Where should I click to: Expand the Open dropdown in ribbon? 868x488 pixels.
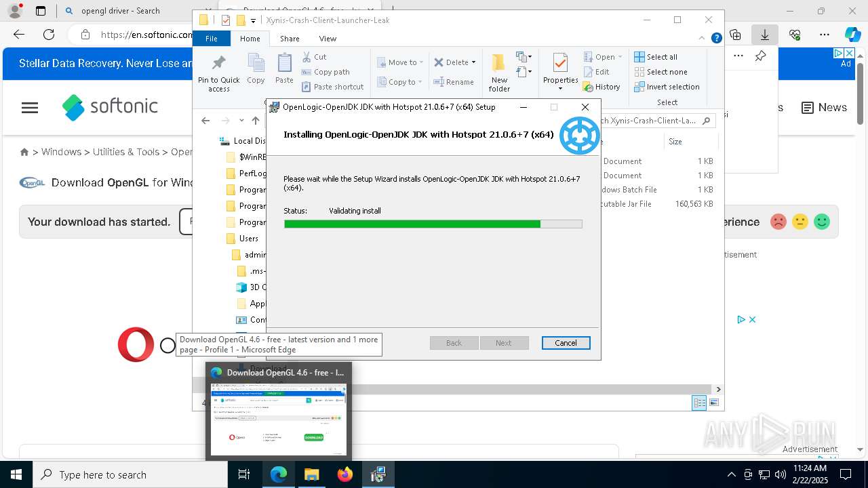point(618,57)
